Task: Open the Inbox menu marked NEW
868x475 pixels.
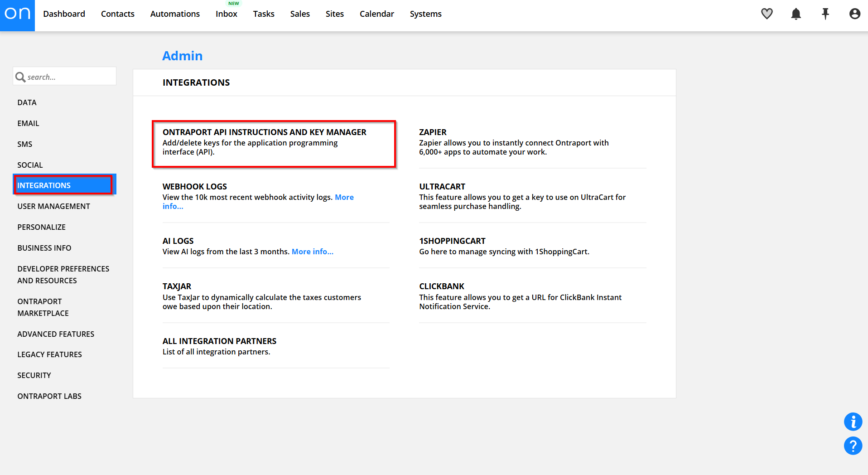Action: tap(226, 14)
